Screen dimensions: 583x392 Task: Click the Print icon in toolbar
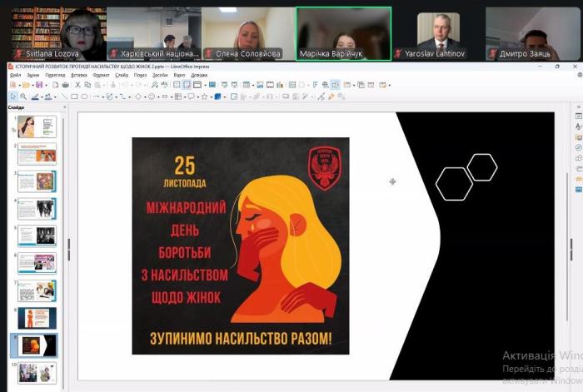(65, 85)
